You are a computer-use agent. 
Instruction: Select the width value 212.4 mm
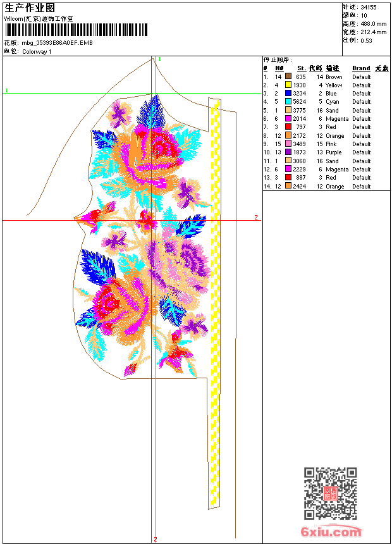[374, 32]
